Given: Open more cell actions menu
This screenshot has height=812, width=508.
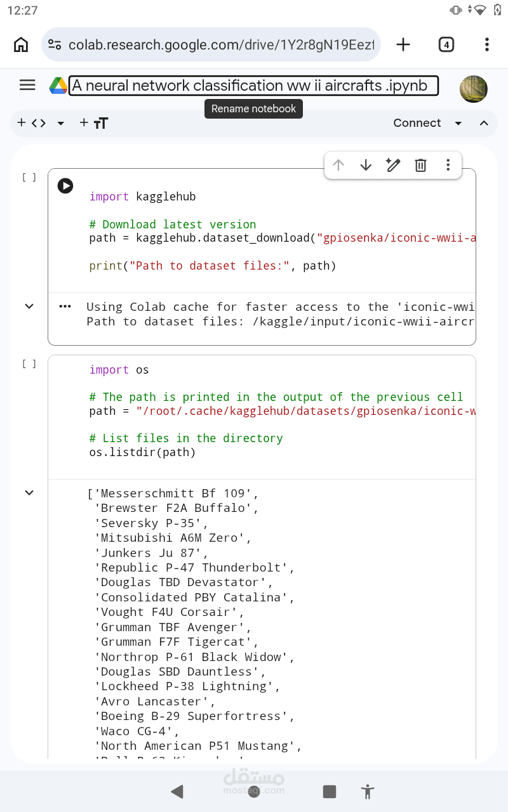Looking at the screenshot, I should pos(448,165).
